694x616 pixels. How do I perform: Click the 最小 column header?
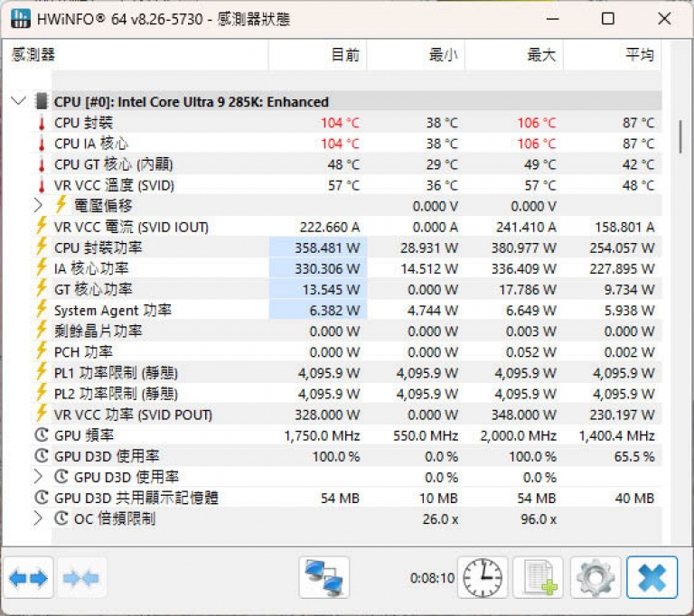pyautogui.click(x=416, y=55)
